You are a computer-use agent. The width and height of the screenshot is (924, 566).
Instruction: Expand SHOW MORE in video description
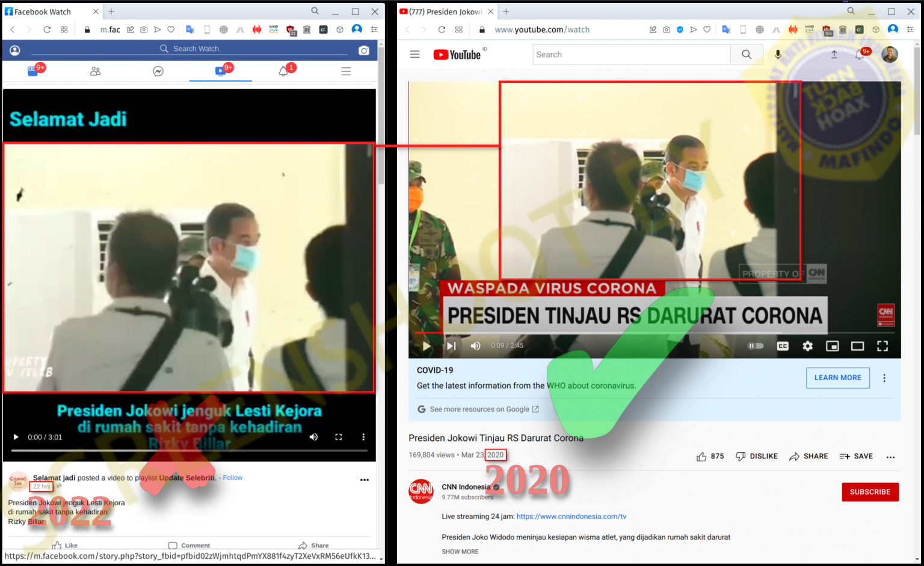click(460, 552)
